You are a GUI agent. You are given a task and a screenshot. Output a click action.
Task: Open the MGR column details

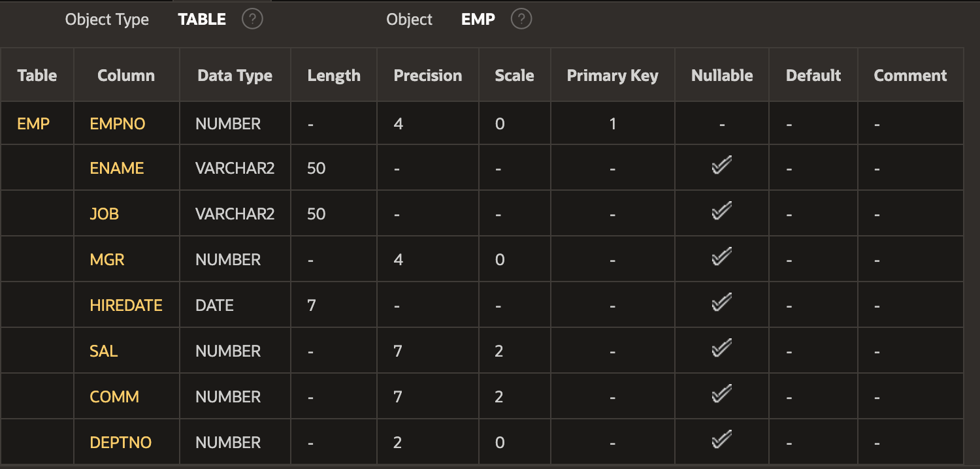[x=107, y=259]
